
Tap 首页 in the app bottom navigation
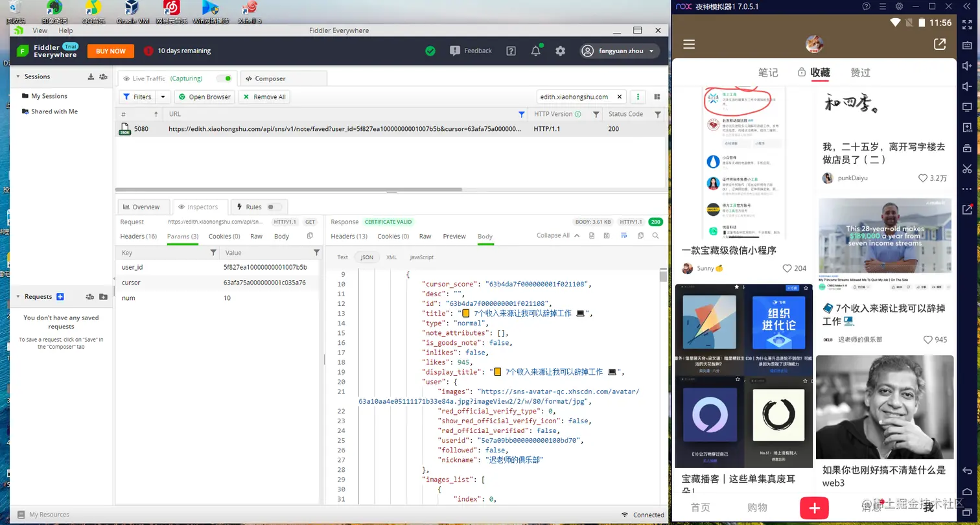(701, 507)
